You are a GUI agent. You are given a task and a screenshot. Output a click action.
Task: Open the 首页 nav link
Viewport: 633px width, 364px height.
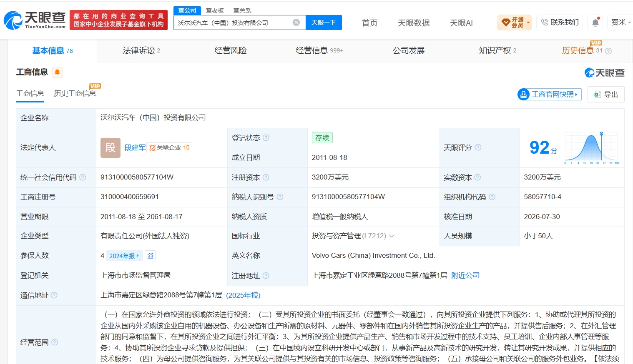pyautogui.click(x=369, y=23)
